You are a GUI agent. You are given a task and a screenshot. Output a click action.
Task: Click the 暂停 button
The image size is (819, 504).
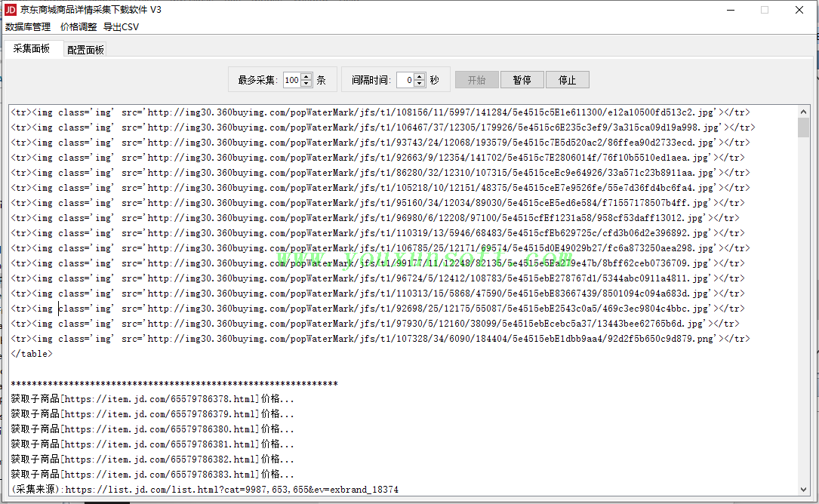coord(522,80)
